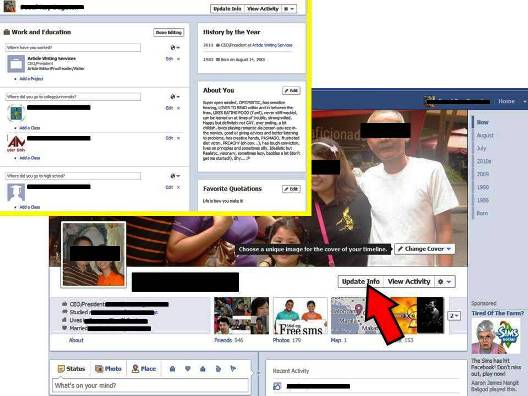The image size is (528, 396).
Task: Jump to August in the timeline
Action: (x=485, y=135)
